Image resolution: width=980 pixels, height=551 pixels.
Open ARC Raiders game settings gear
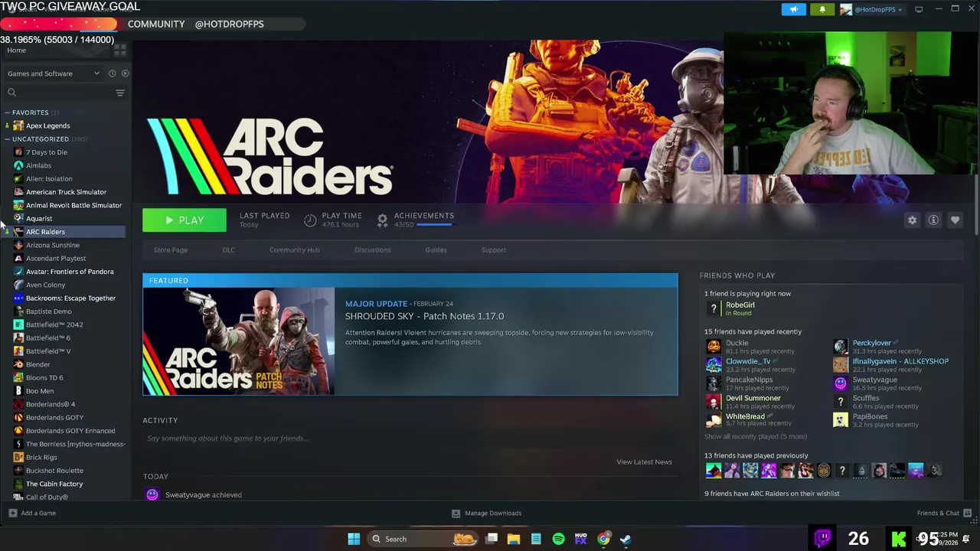(x=912, y=220)
